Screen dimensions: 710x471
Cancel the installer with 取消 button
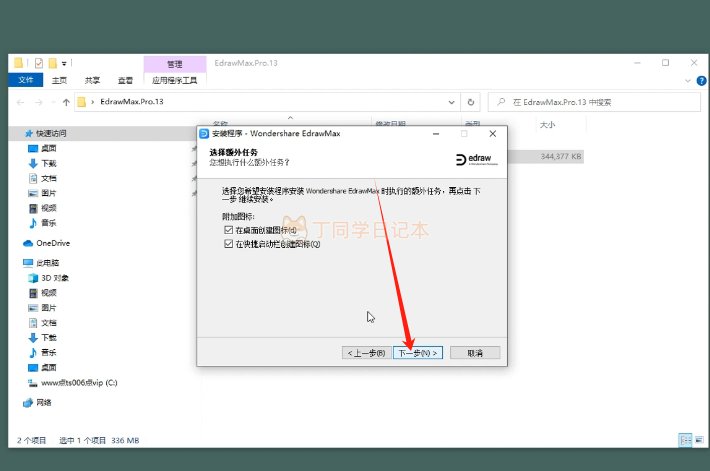(x=475, y=353)
